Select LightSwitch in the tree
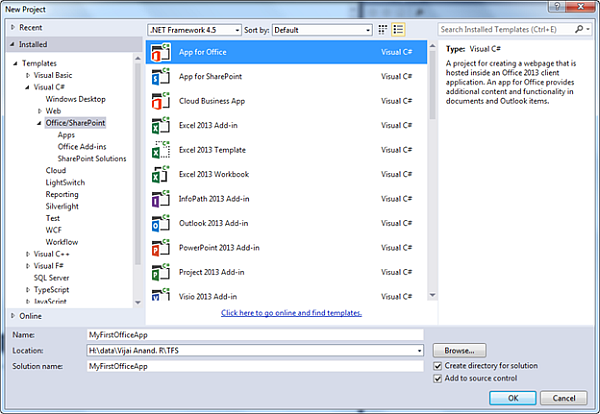This screenshot has width=600, height=414. tap(65, 183)
